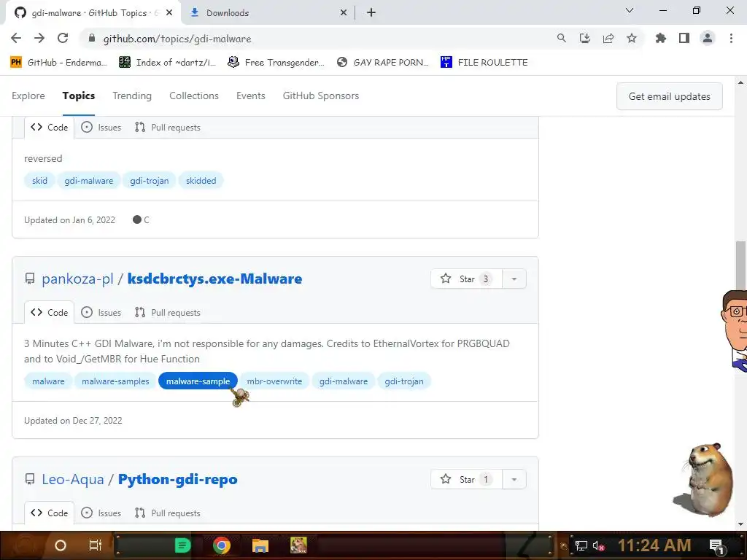The width and height of the screenshot is (747, 560).
Task: Select Code tab of ksdcbrctys.exe-Malware
Action: coord(49,312)
